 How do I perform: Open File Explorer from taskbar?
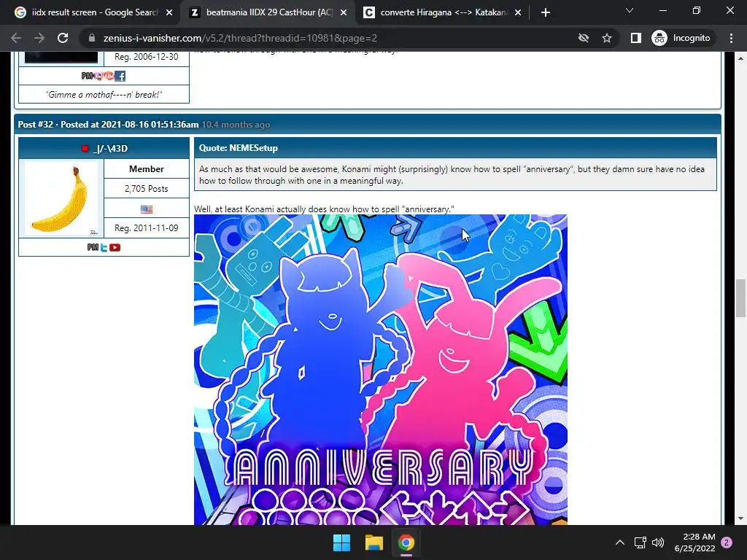coord(374,542)
